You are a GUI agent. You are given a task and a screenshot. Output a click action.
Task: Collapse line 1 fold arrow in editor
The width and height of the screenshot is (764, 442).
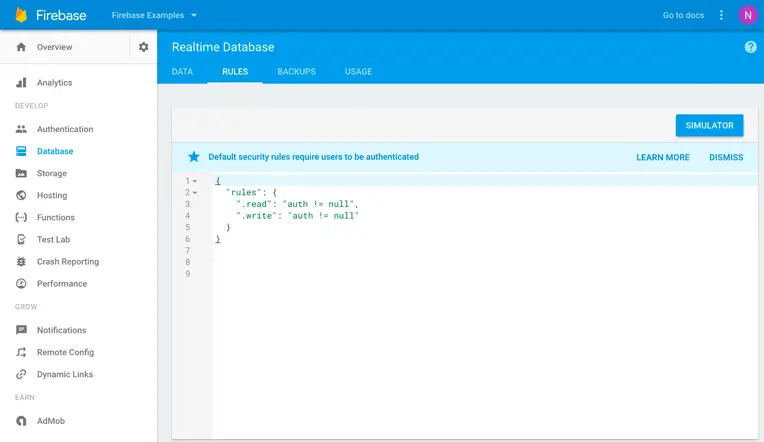pos(195,181)
